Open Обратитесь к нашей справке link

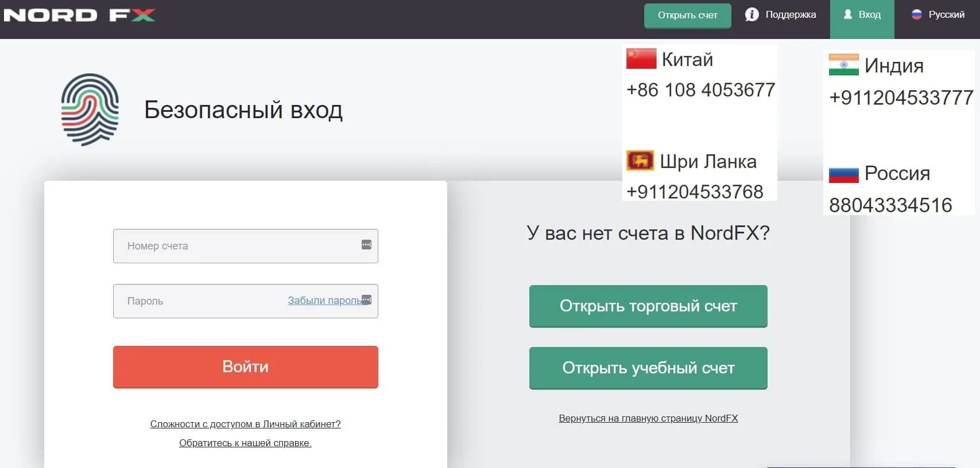click(x=245, y=443)
